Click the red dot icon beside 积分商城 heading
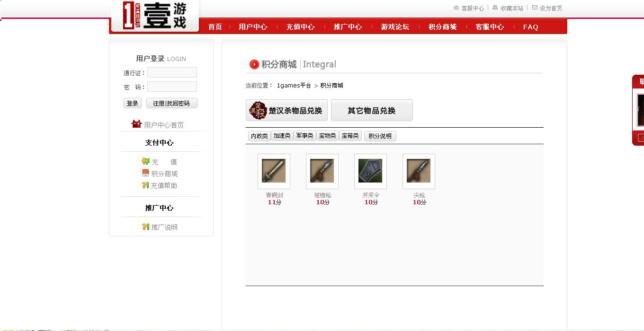 (x=253, y=64)
